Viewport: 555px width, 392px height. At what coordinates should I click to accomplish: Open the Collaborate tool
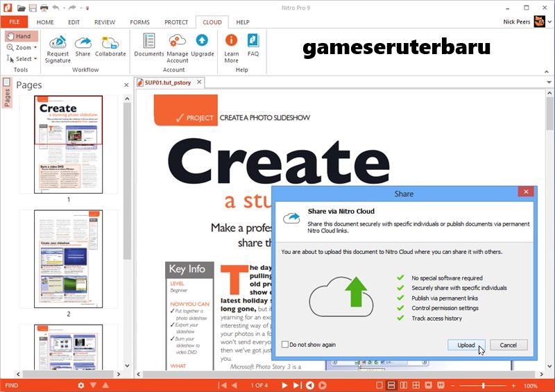[x=110, y=46]
